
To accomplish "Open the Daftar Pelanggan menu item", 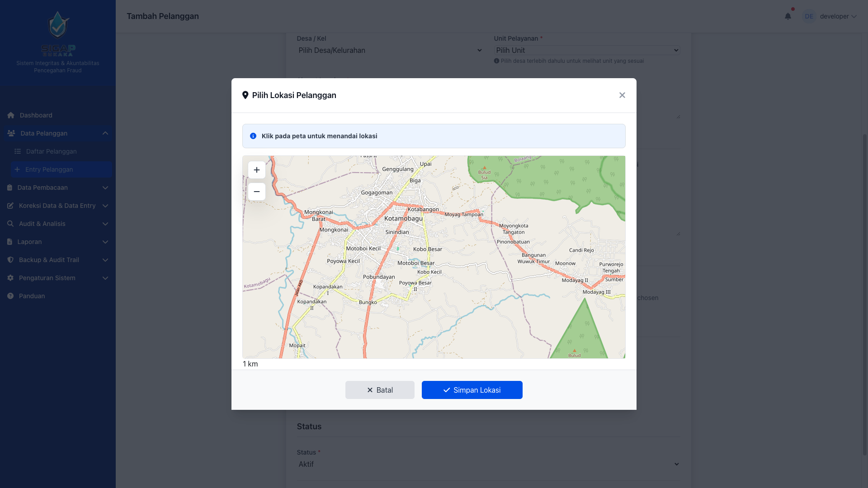I will pyautogui.click(x=51, y=151).
